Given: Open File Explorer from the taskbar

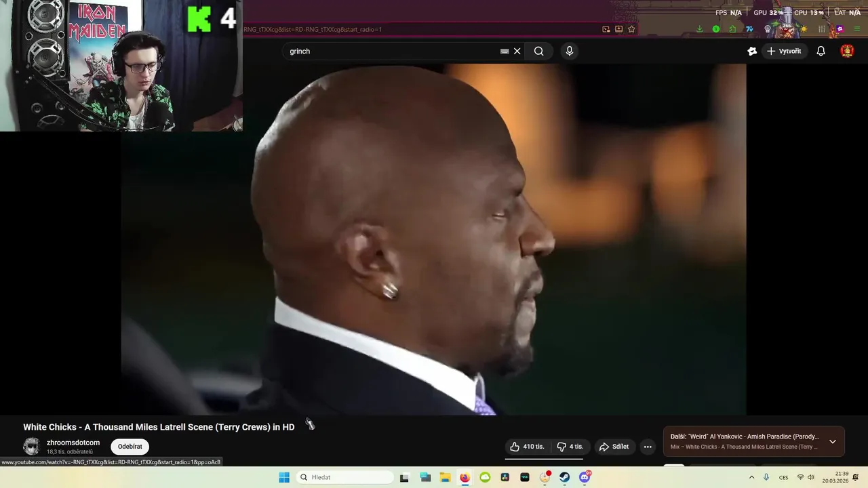Looking at the screenshot, I should tap(446, 477).
